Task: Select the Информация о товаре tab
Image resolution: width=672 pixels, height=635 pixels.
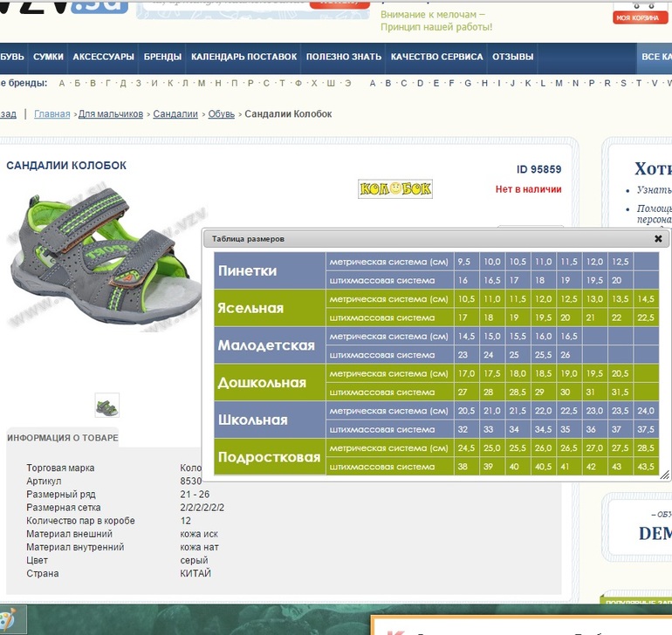Action: coord(62,438)
